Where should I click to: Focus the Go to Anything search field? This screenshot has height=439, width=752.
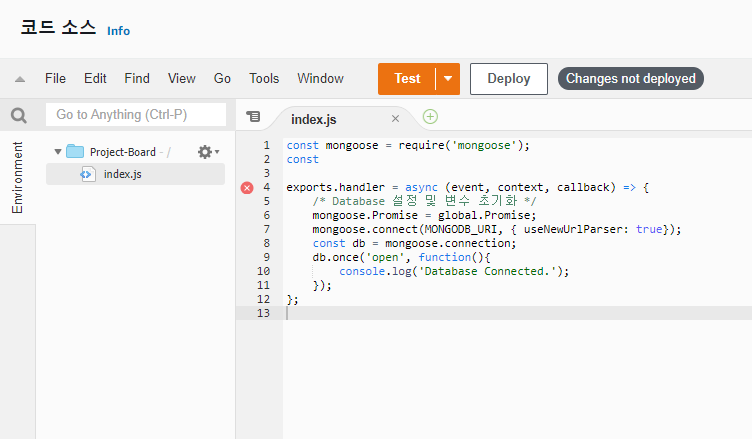click(135, 115)
